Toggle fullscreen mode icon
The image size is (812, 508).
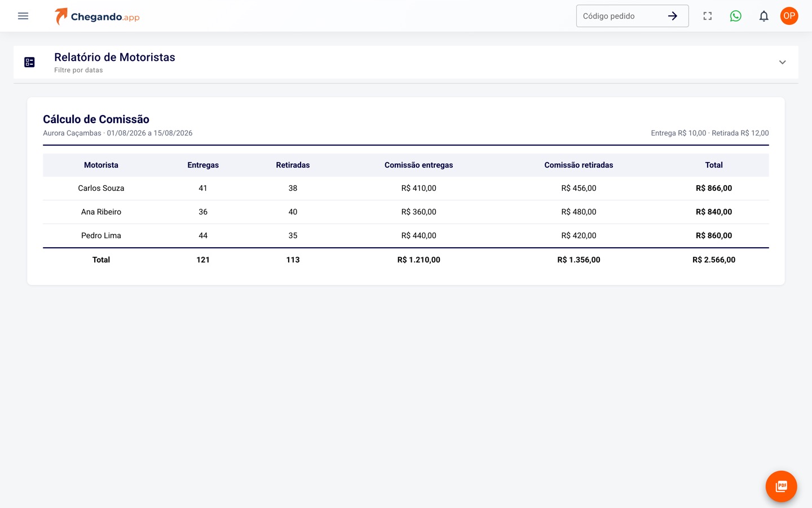click(708, 16)
